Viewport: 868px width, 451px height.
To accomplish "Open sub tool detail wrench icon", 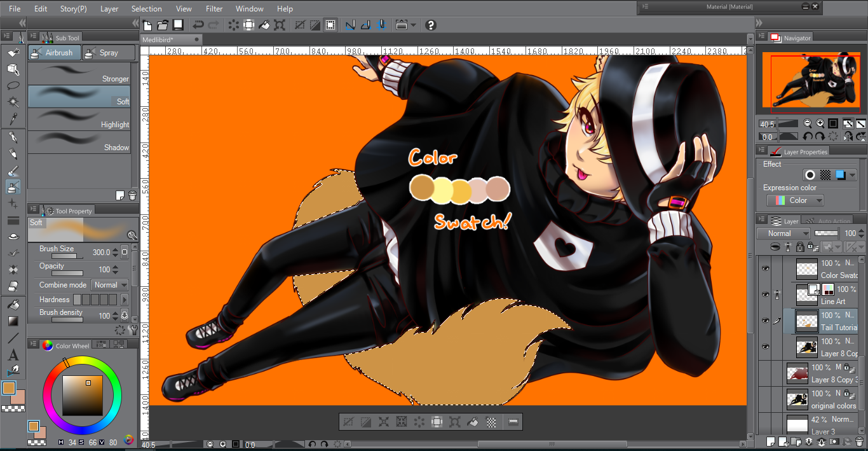I will click(132, 330).
